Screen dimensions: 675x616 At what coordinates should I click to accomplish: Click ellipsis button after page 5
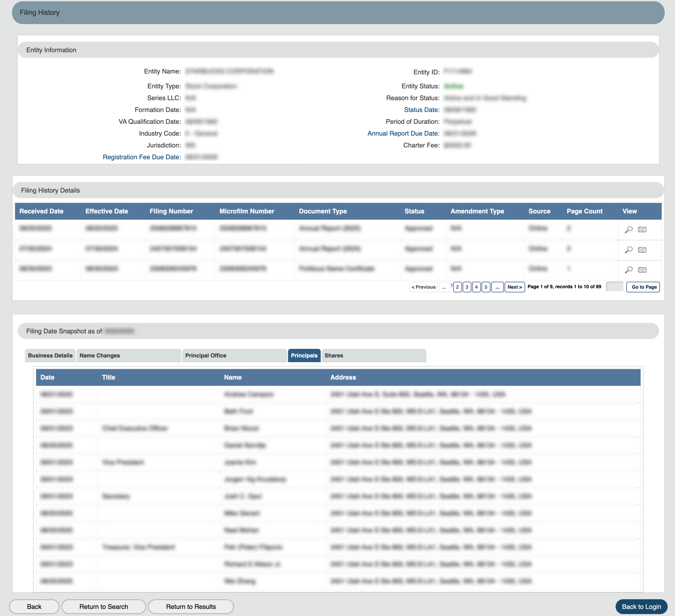pos(497,287)
